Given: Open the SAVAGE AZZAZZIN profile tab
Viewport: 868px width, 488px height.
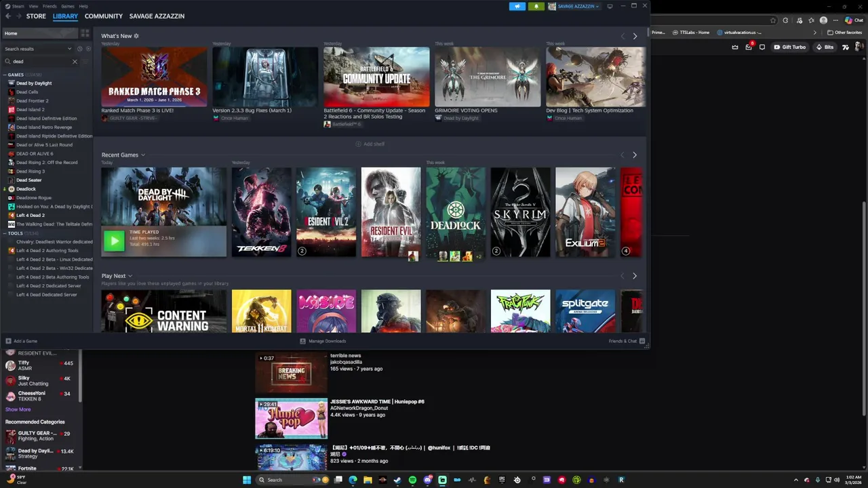Looking at the screenshot, I should coord(157,16).
